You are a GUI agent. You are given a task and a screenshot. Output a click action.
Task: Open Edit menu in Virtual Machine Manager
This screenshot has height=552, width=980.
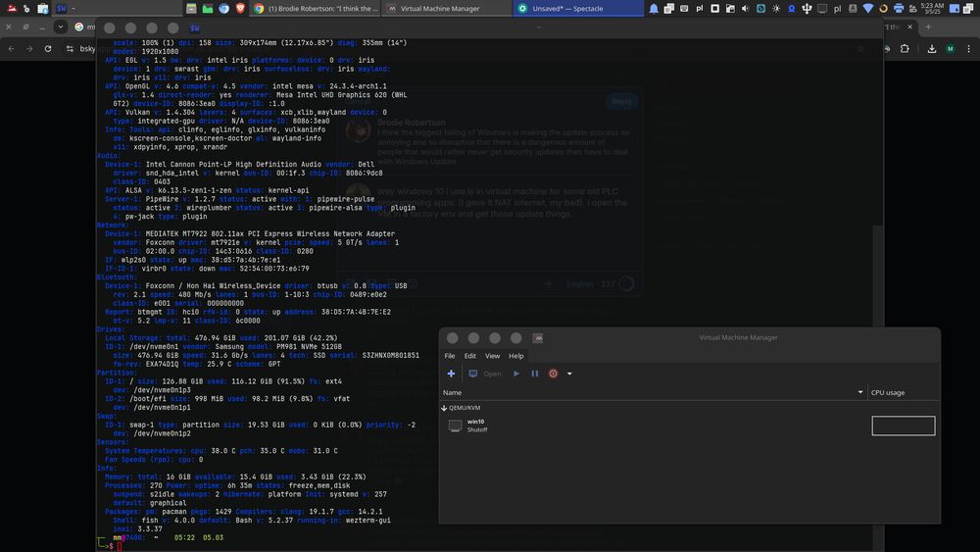(470, 356)
